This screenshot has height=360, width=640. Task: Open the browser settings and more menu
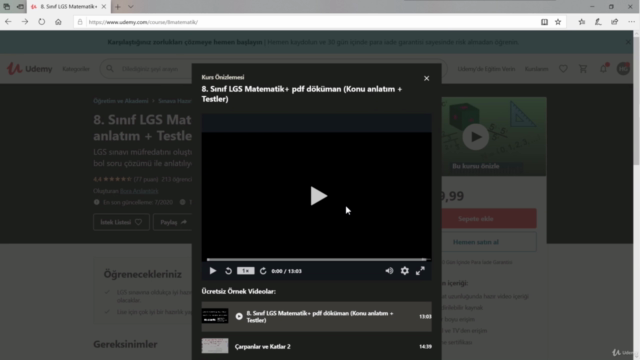[631, 22]
